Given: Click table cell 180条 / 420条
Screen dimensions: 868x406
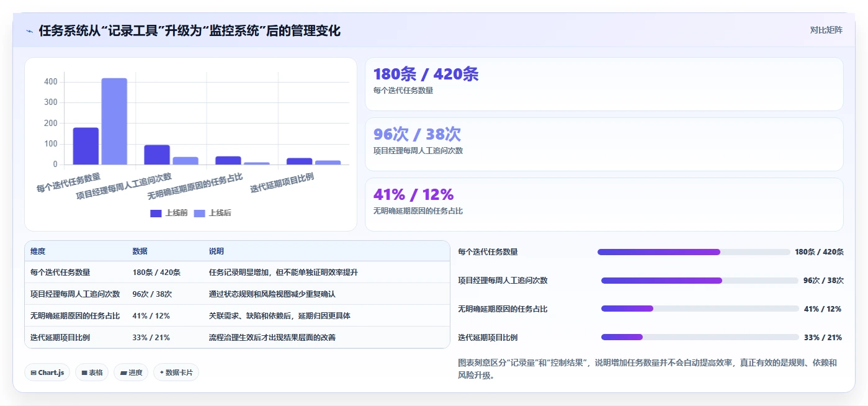Looking at the screenshot, I should pos(156,273).
